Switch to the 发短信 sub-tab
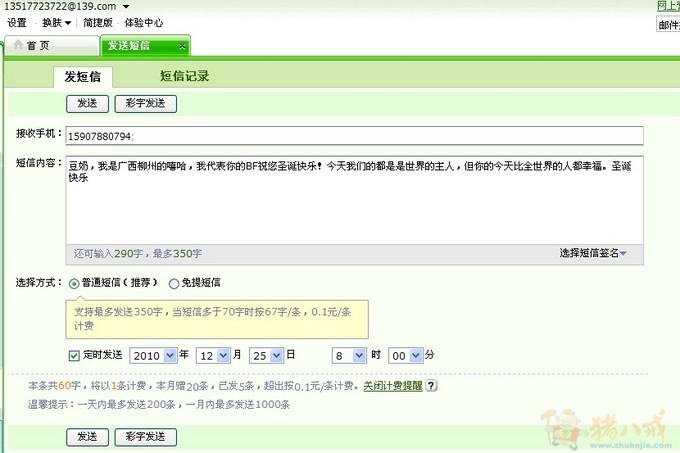Image resolution: width=680 pixels, height=453 pixels. pyautogui.click(x=83, y=77)
